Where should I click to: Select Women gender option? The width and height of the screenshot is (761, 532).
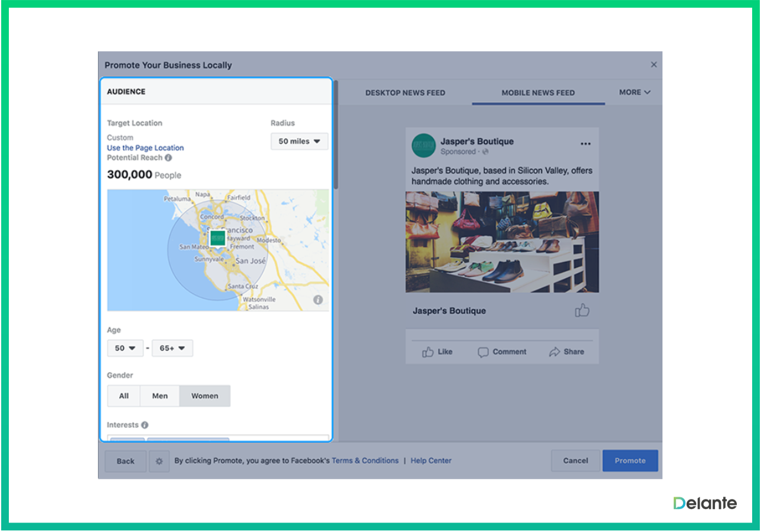pos(205,396)
